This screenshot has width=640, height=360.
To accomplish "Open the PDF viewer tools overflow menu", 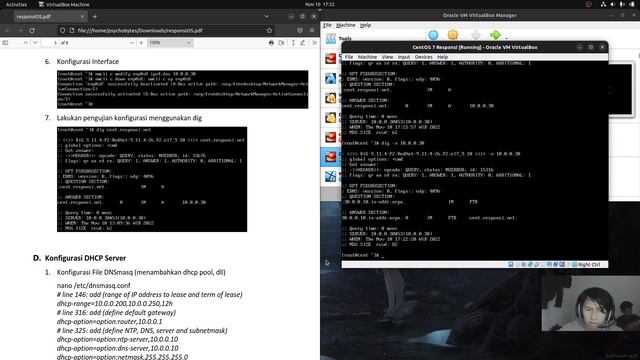I will [x=314, y=42].
